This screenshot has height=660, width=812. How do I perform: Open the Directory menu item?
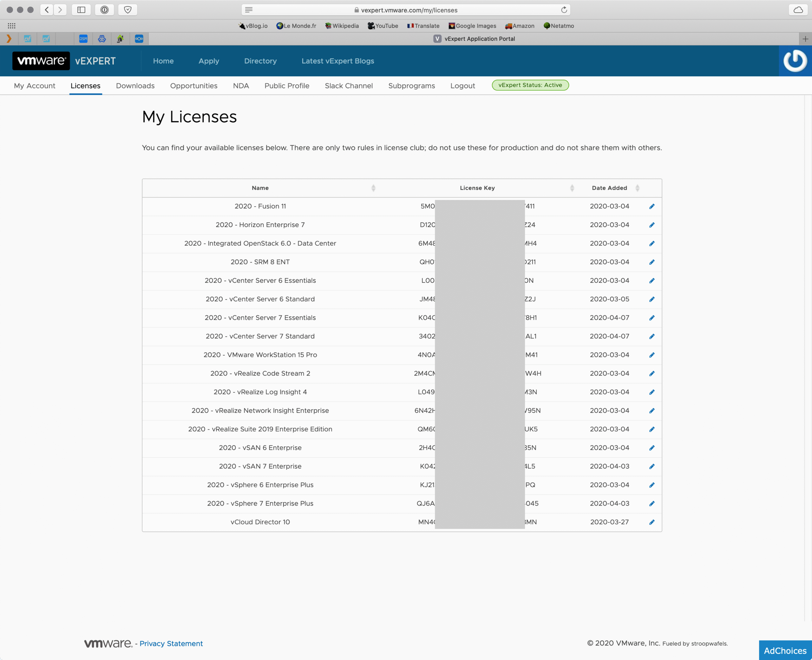pyautogui.click(x=260, y=61)
